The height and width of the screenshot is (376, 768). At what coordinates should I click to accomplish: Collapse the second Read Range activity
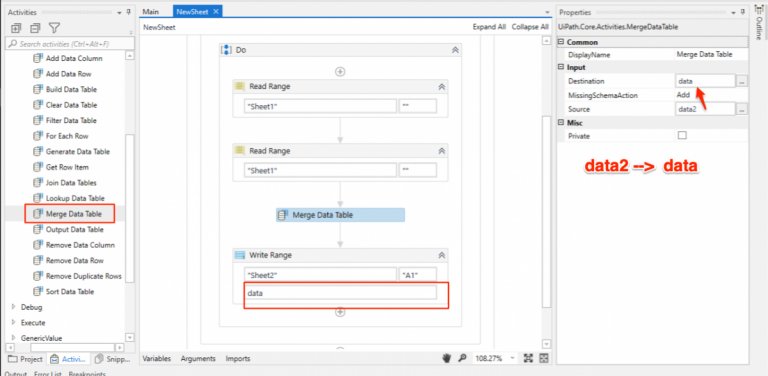point(441,151)
